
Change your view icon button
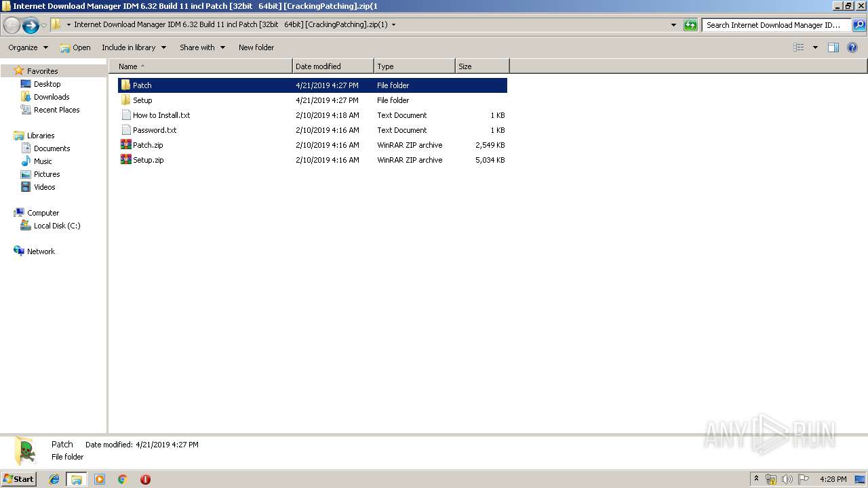pyautogui.click(x=799, y=47)
